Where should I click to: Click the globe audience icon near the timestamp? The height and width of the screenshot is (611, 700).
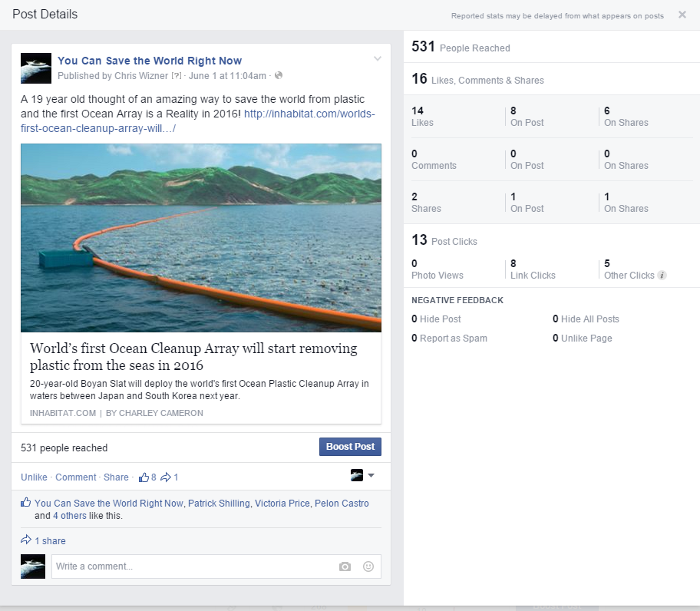tap(279, 75)
